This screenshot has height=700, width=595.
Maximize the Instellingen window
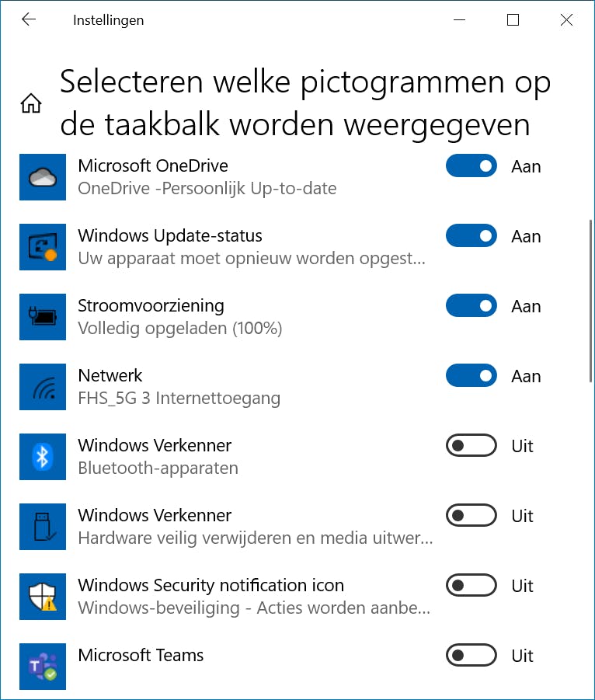click(513, 20)
